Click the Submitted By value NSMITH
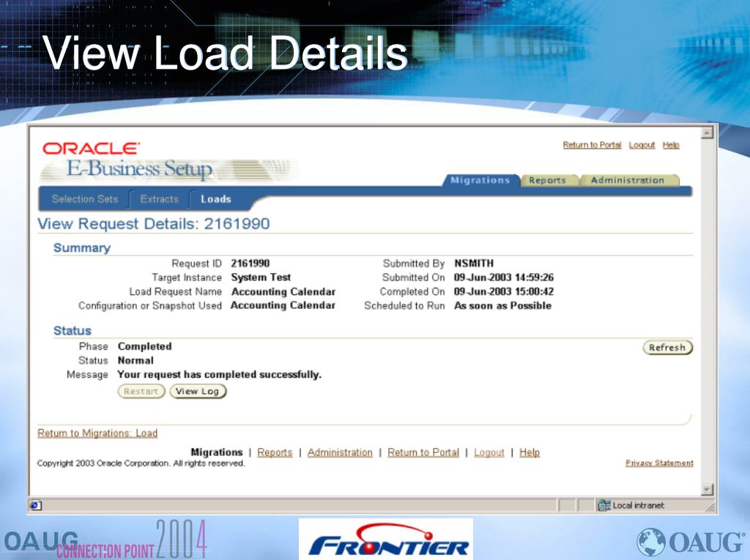Viewport: 750px width, 560px height. [x=474, y=264]
